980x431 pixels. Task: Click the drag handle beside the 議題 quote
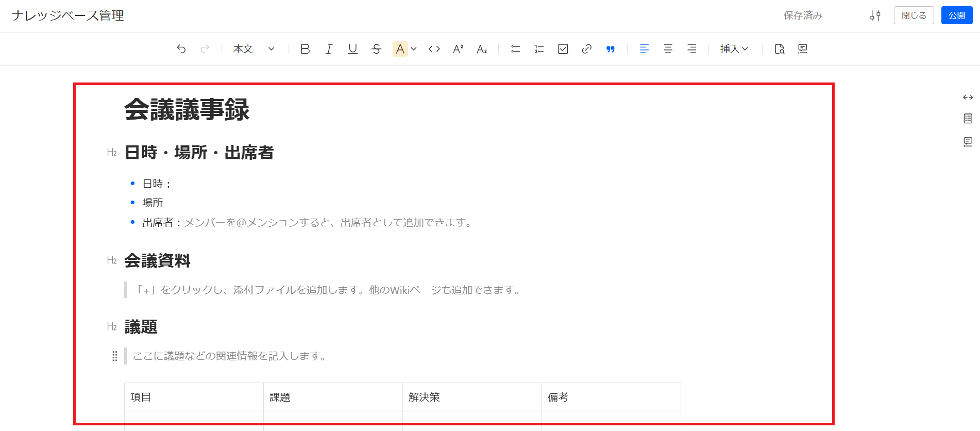[115, 356]
